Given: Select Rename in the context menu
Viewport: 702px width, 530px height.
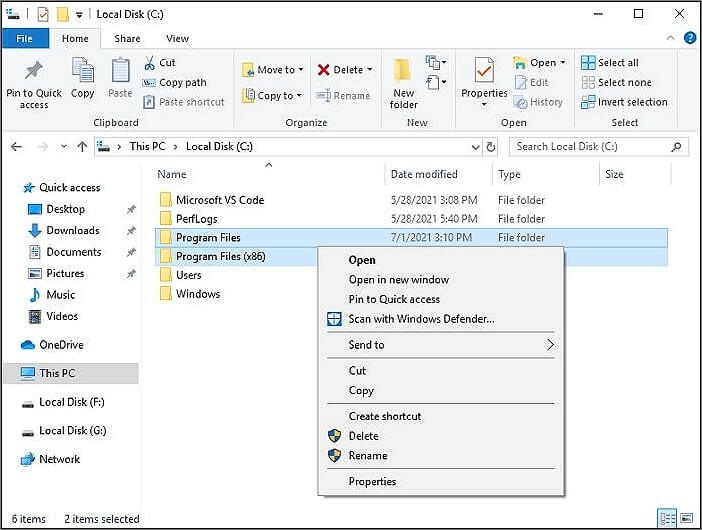Looking at the screenshot, I should (x=367, y=456).
